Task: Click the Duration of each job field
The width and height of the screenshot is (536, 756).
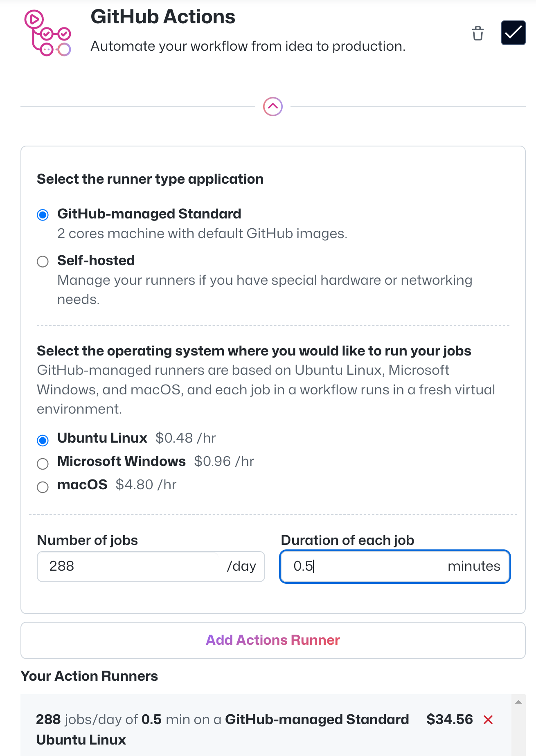Action: tap(395, 567)
